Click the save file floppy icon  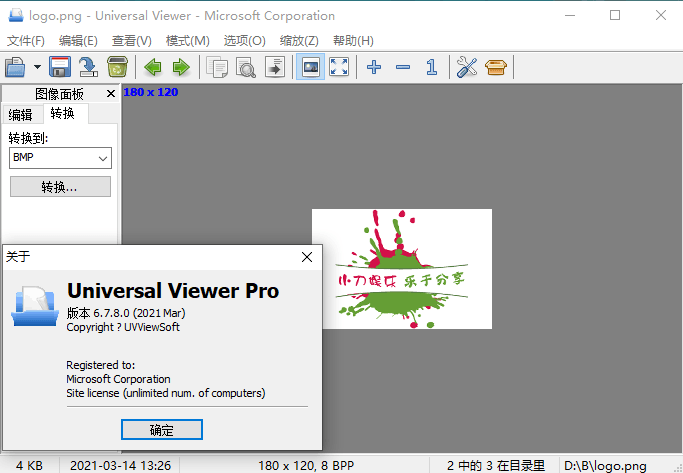(x=60, y=67)
